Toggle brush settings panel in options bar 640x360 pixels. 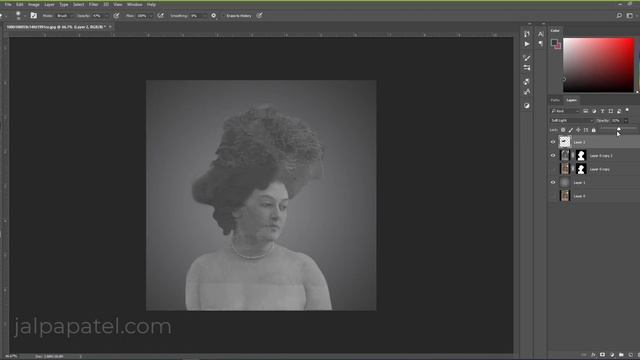[34, 16]
